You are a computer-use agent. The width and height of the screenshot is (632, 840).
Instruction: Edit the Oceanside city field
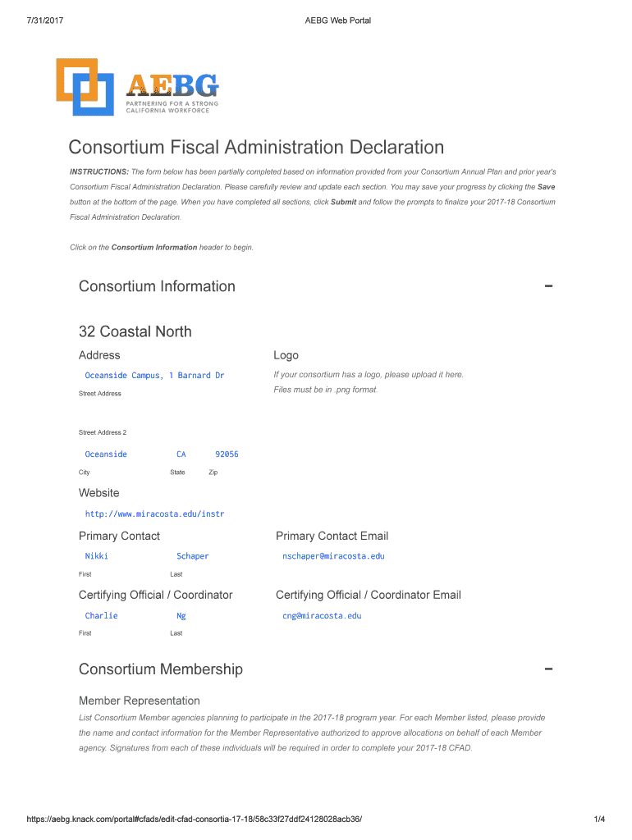click(107, 454)
